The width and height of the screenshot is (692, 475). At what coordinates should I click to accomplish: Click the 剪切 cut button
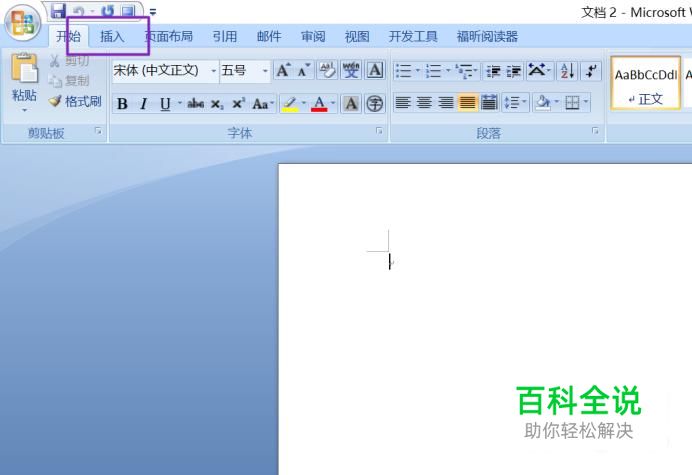click(69, 61)
